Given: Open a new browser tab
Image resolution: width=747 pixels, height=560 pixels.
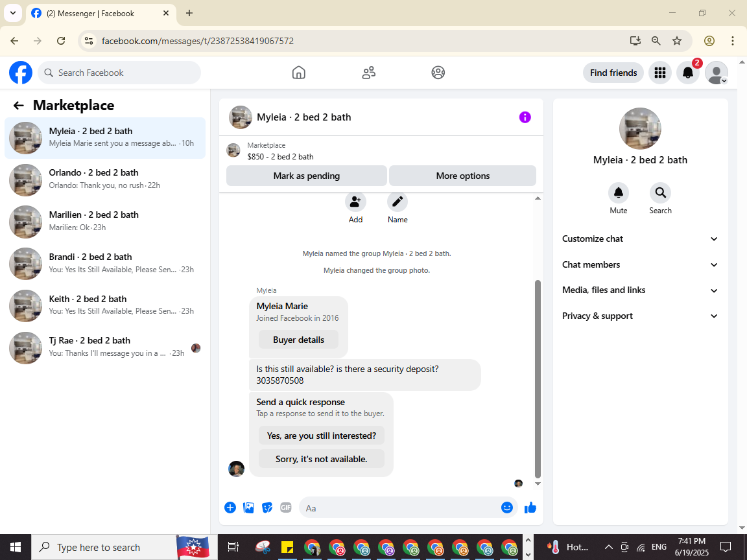Looking at the screenshot, I should (189, 14).
